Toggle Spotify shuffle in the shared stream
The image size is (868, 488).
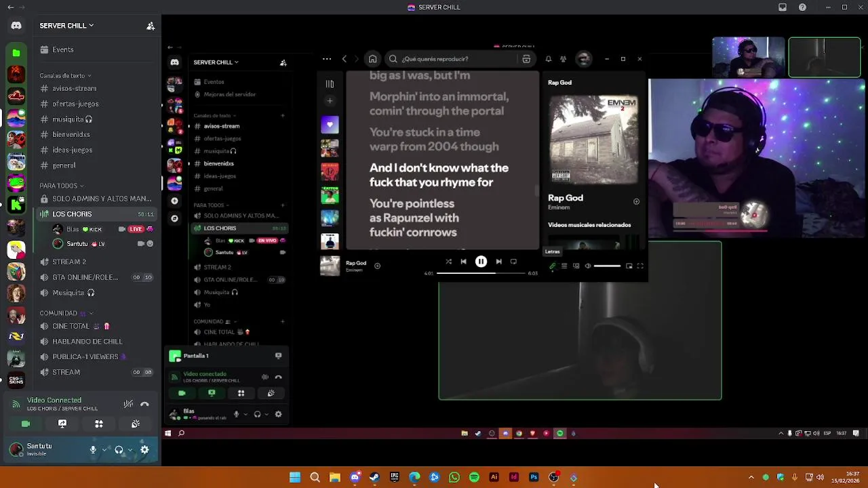click(448, 262)
